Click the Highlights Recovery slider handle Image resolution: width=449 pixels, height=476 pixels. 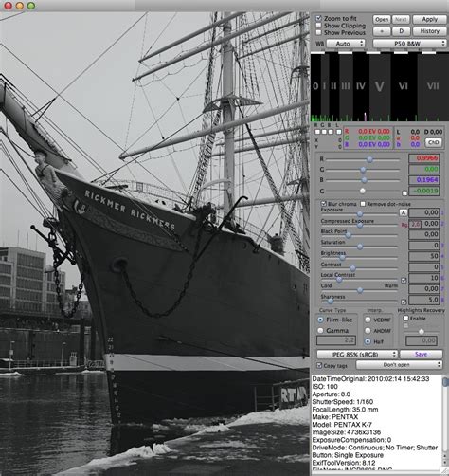pyautogui.click(x=422, y=332)
